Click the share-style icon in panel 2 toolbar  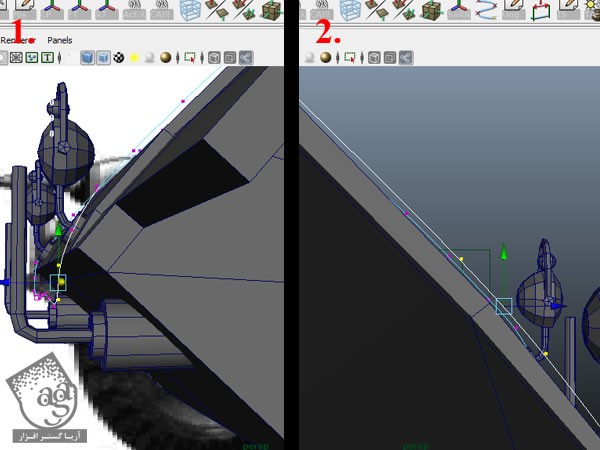(x=406, y=58)
